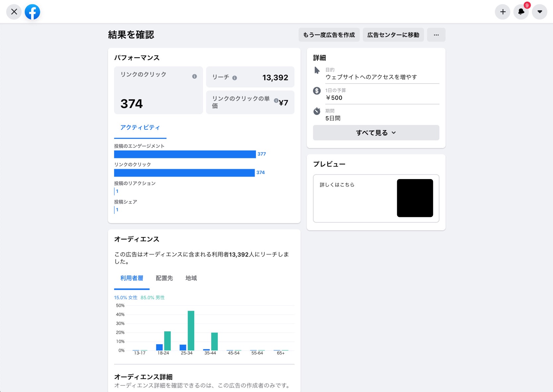553x392 pixels.
Task: Open the three-dot more options menu
Action: tap(436, 35)
